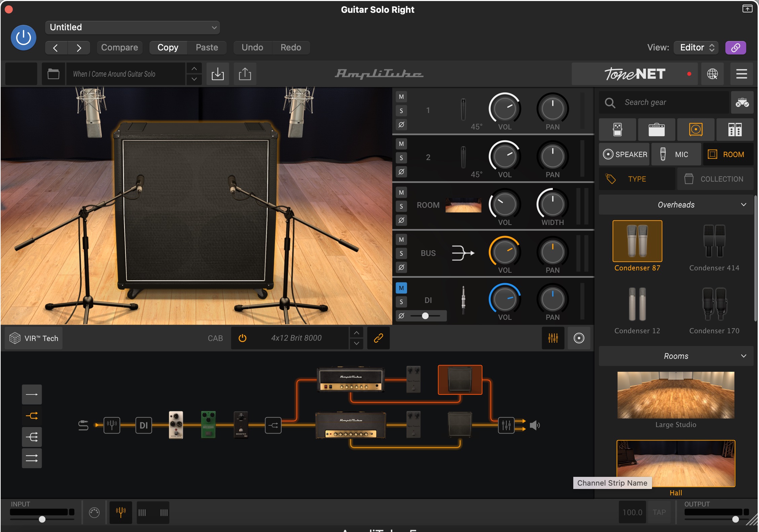Viewport: 759px width, 532px height.
Task: Solo mic channel 1
Action: [x=401, y=111]
